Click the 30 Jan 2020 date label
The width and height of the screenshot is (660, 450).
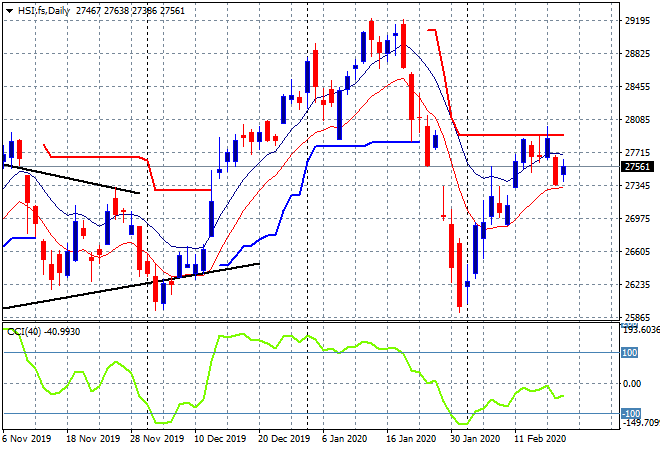click(475, 439)
